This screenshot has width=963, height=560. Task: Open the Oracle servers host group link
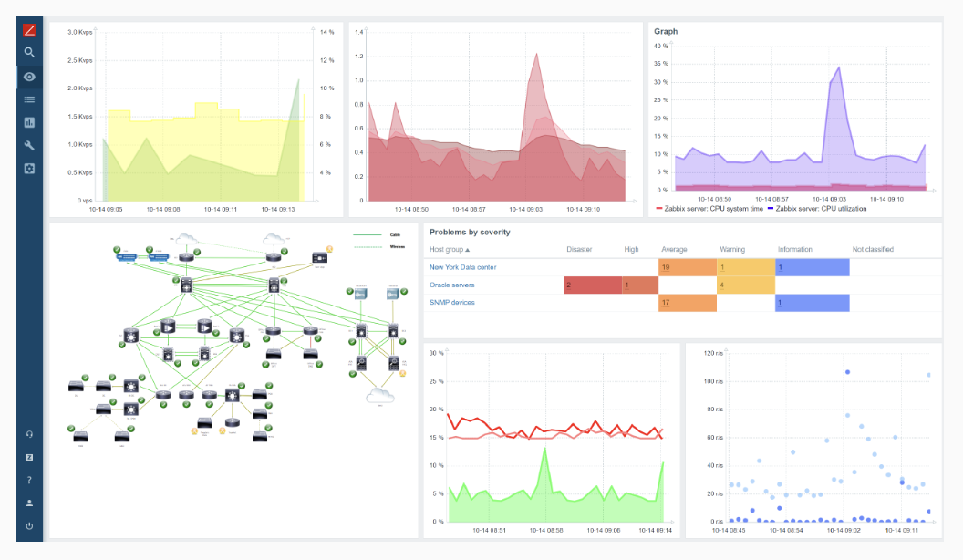pyautogui.click(x=451, y=285)
